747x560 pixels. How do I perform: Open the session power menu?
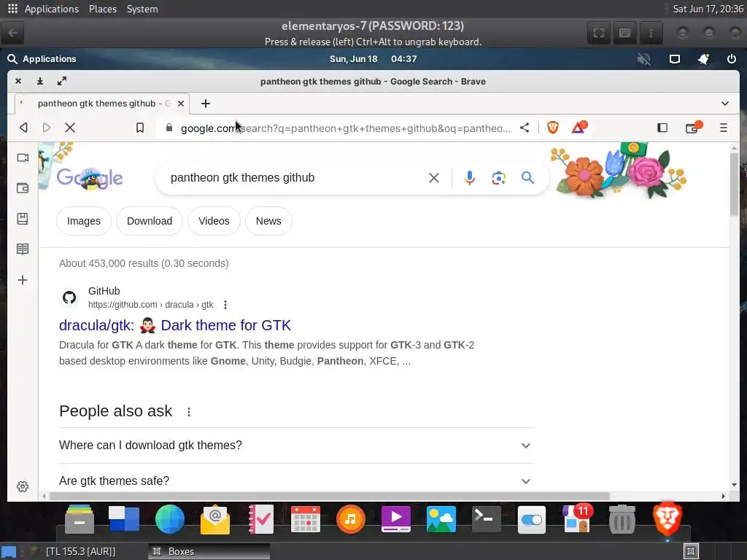[731, 59]
